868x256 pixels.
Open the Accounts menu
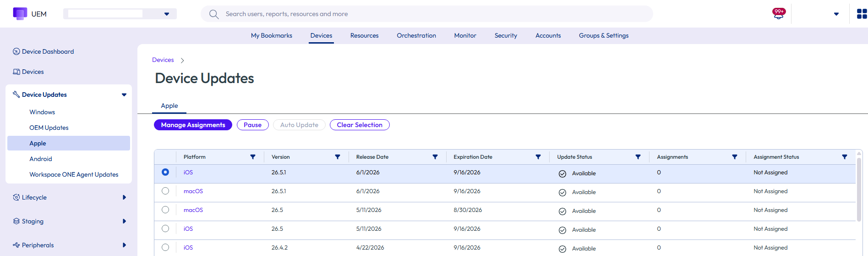[x=548, y=35]
